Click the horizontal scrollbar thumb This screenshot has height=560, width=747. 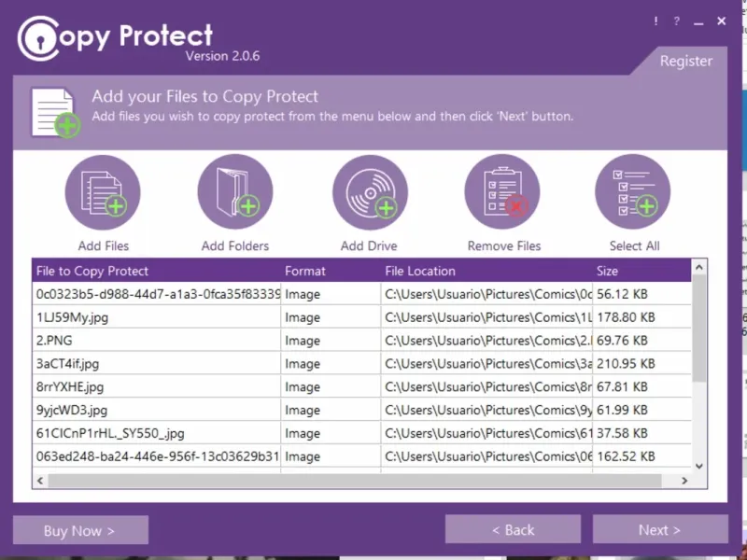click(355, 481)
